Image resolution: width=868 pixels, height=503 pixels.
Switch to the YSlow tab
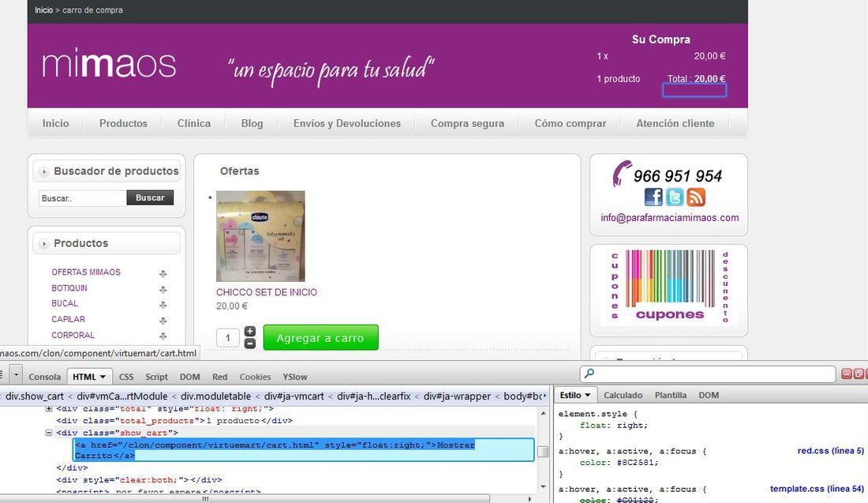[295, 377]
